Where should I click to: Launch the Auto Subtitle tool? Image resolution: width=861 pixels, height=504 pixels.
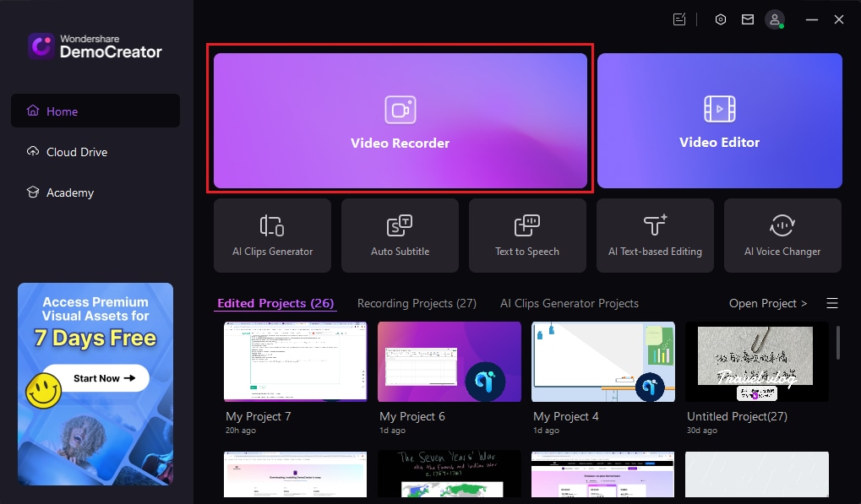400,236
